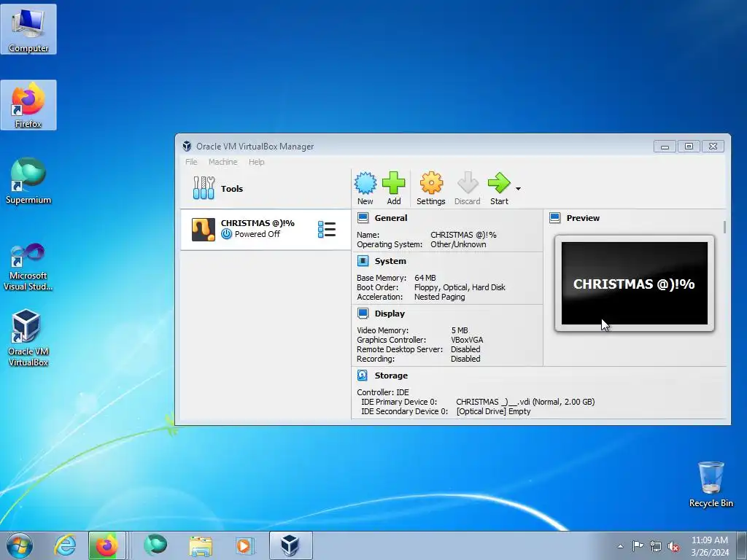Click the Storage section disk icon
The image size is (747, 560).
coord(363,376)
